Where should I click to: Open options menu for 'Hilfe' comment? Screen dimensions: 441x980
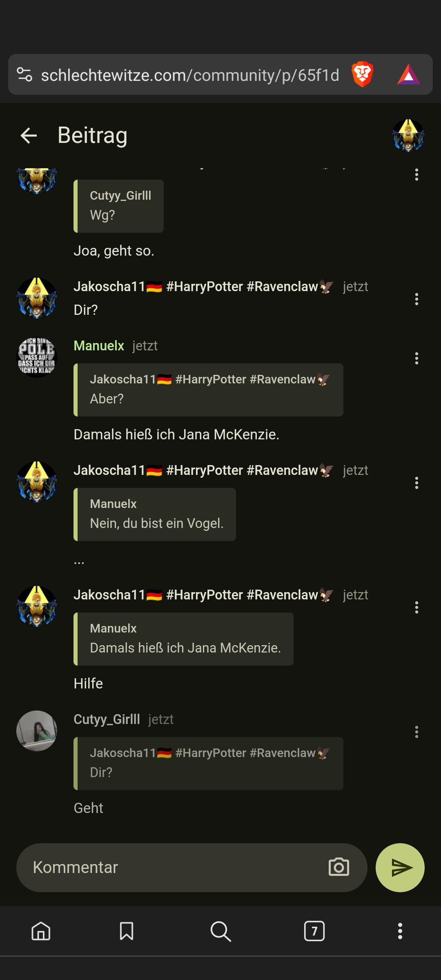click(416, 608)
